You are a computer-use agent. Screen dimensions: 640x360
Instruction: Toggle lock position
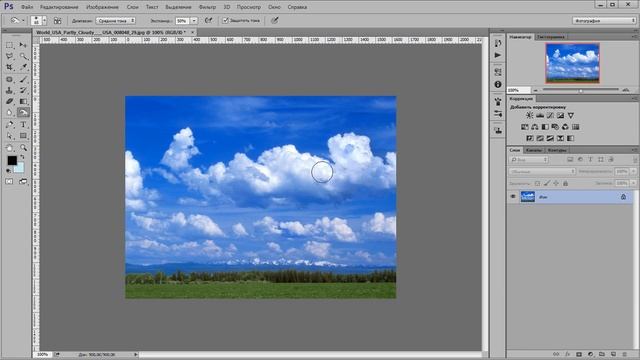point(556,184)
